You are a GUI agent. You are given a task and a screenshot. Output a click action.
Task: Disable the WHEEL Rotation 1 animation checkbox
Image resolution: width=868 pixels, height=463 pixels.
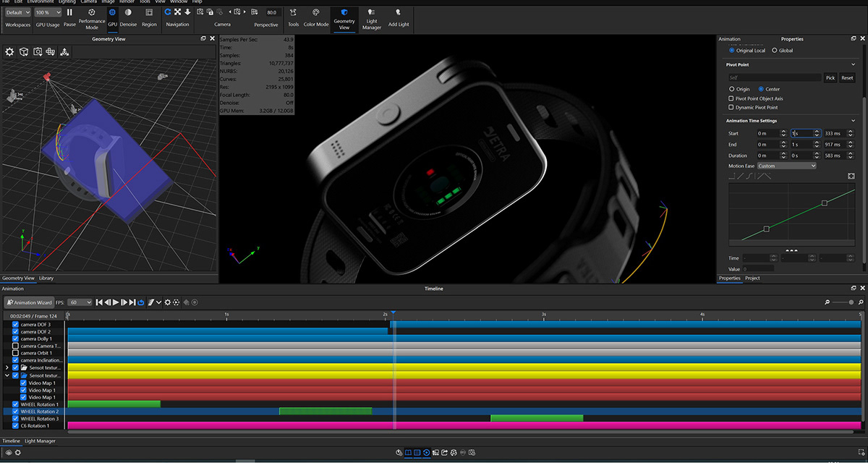(15, 404)
